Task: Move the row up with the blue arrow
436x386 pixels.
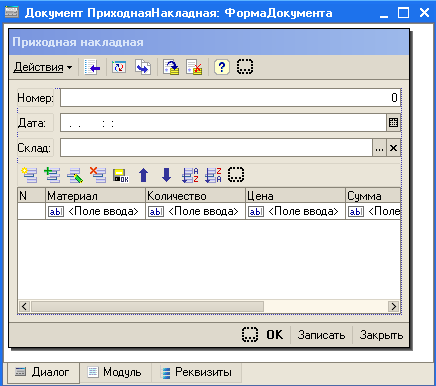Action: pyautogui.click(x=143, y=175)
